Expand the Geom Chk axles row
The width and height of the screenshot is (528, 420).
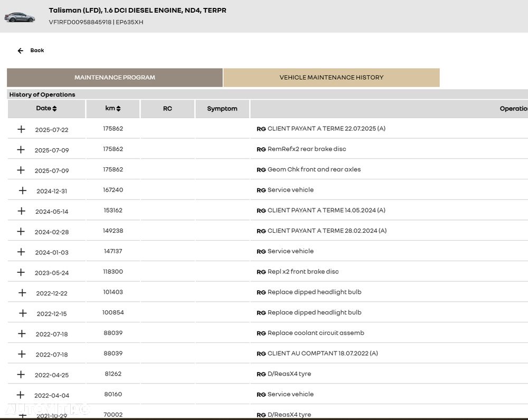(x=21, y=170)
